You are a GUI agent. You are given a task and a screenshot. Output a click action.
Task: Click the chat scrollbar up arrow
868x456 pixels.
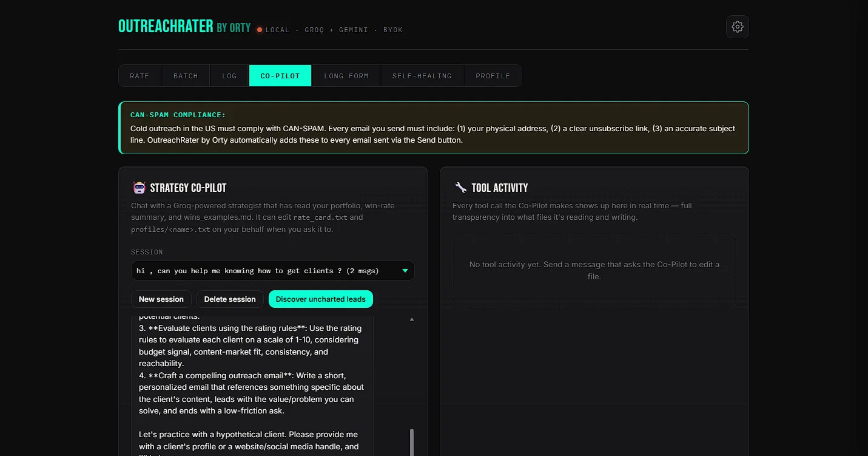coord(412,319)
